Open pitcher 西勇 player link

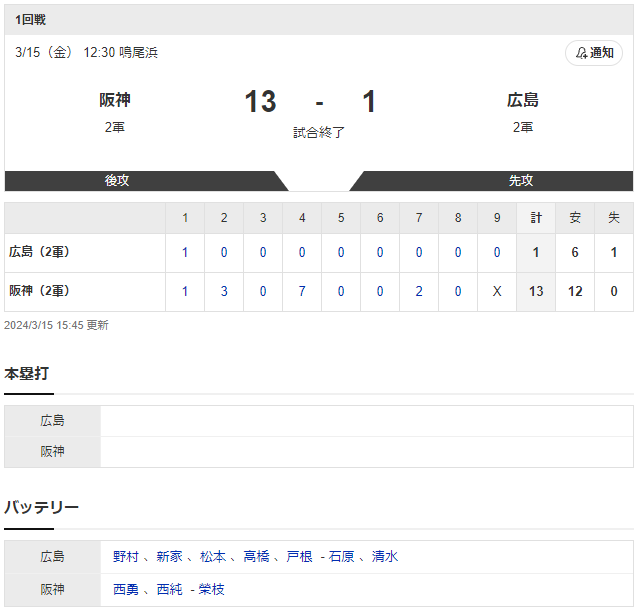(127, 591)
